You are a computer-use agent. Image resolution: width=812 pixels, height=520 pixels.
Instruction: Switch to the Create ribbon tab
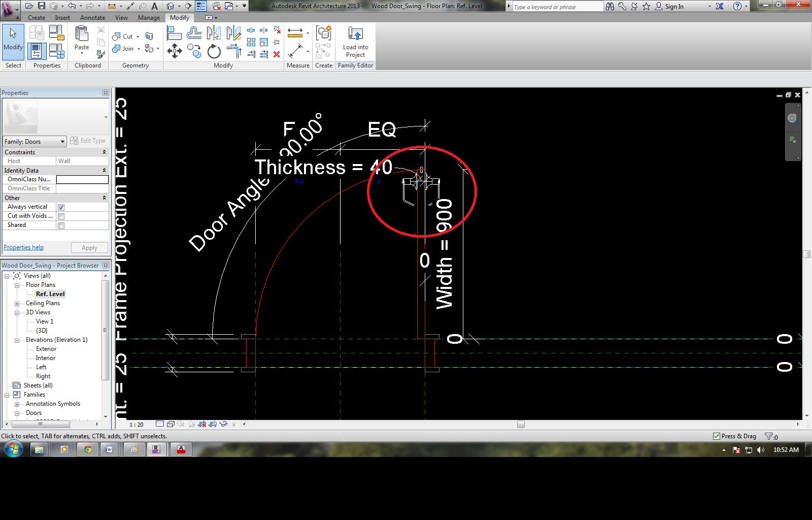[37, 18]
